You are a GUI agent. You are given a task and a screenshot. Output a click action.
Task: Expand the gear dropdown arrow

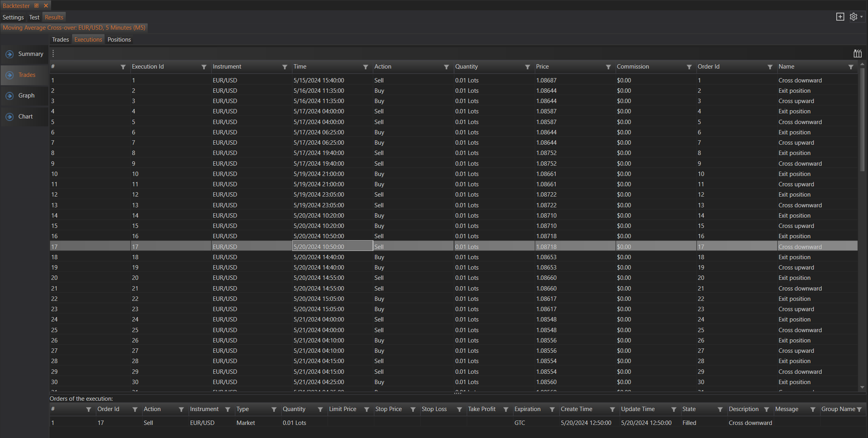click(861, 17)
